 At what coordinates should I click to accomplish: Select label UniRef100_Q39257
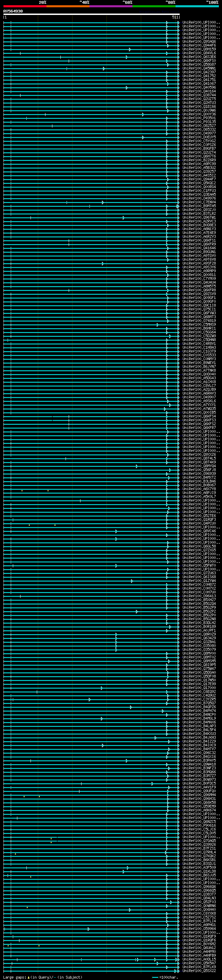(199, 172)
